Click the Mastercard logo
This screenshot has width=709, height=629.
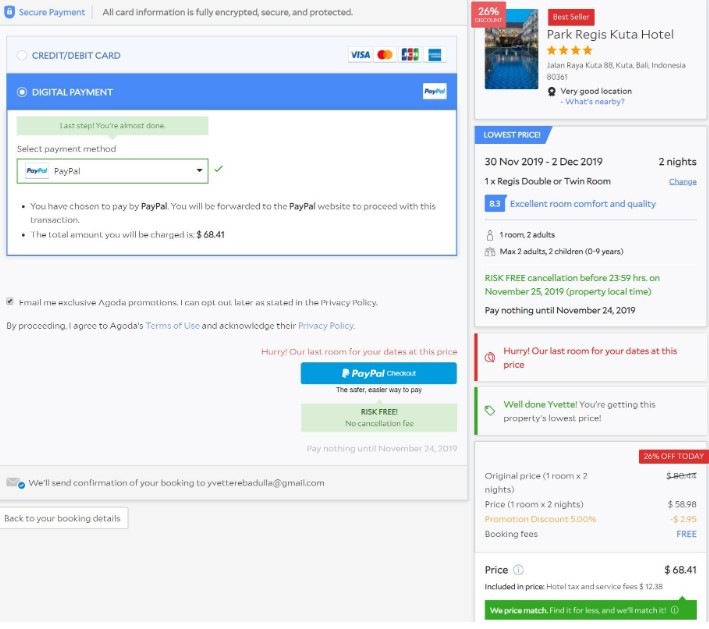[x=385, y=55]
